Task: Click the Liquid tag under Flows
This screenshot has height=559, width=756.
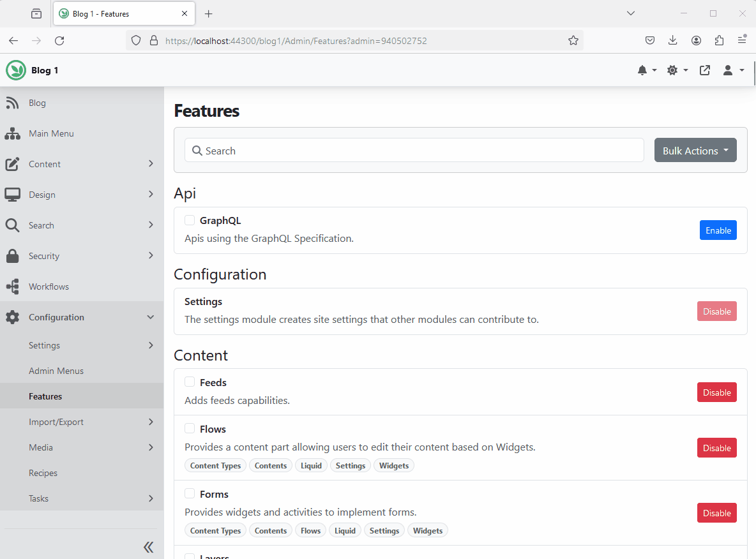Action: click(x=311, y=465)
